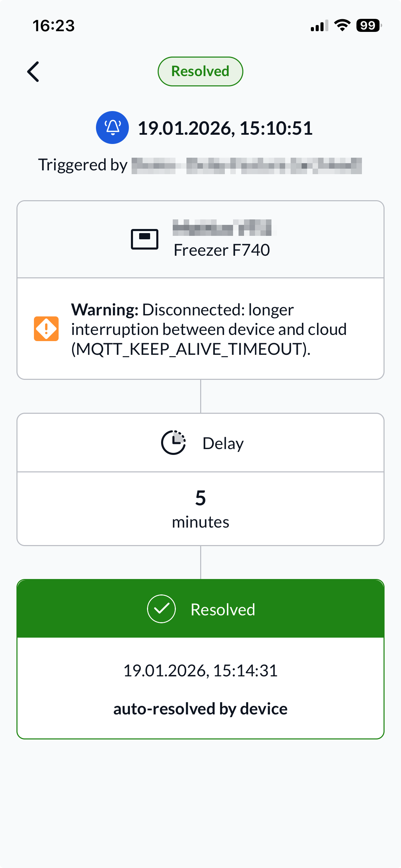Tap the white checkmark in the Resolved banner
This screenshot has height=868, width=401.
pos(161,609)
